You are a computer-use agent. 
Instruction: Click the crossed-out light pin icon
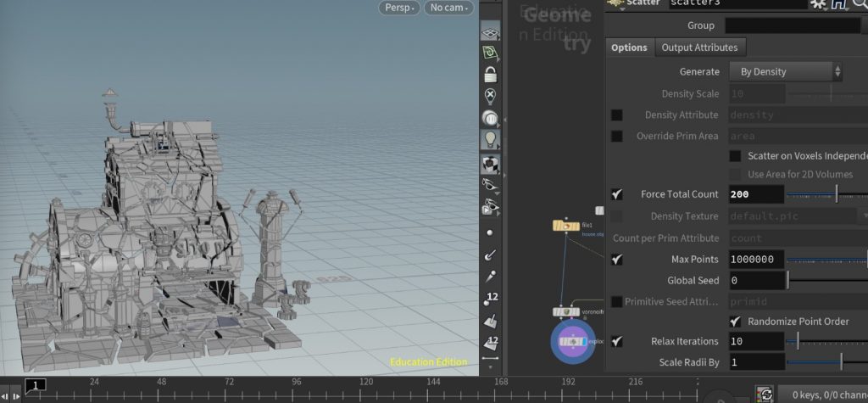point(490,97)
